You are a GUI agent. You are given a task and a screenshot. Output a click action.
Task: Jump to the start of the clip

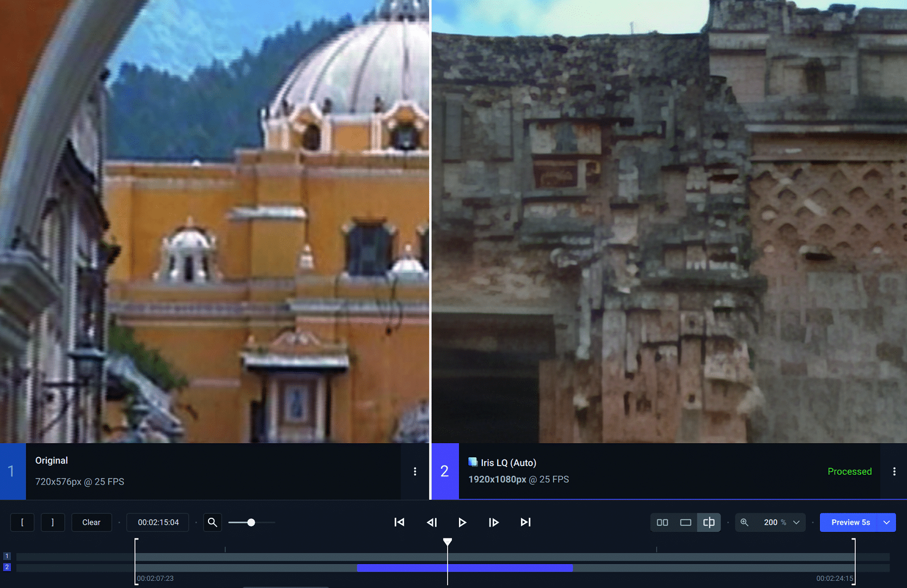pos(399,522)
